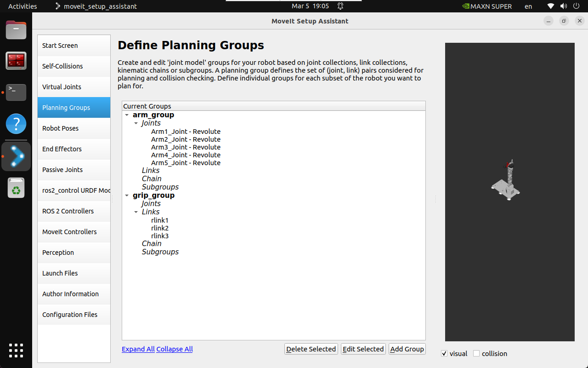
Task: Go to Configuration Files step
Action: click(74, 315)
